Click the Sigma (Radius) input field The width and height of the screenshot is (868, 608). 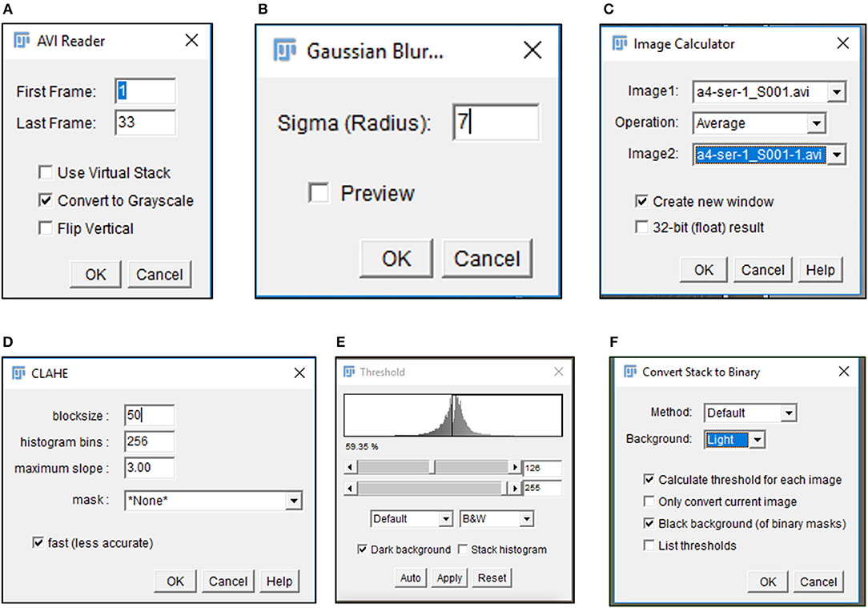point(496,122)
